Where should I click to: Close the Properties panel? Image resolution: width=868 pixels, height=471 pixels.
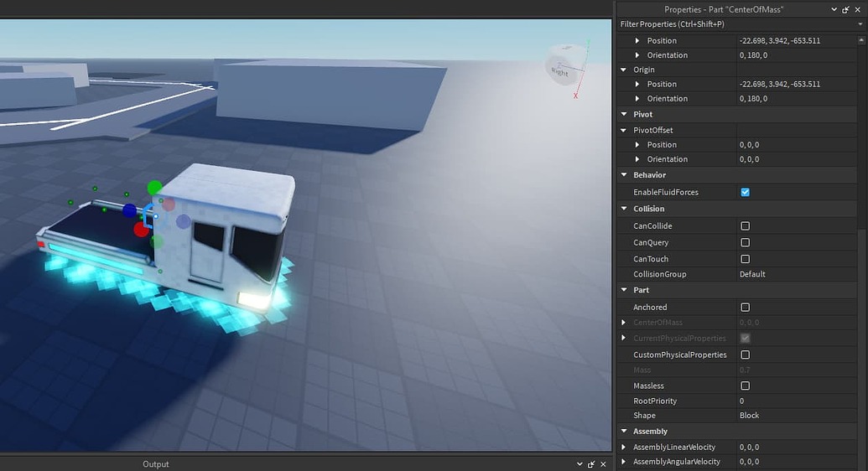click(857, 9)
